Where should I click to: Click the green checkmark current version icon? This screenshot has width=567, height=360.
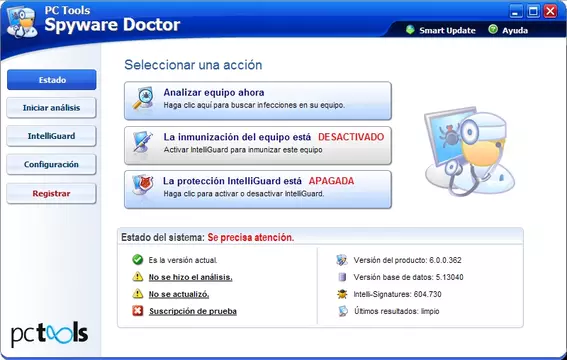[x=138, y=260]
